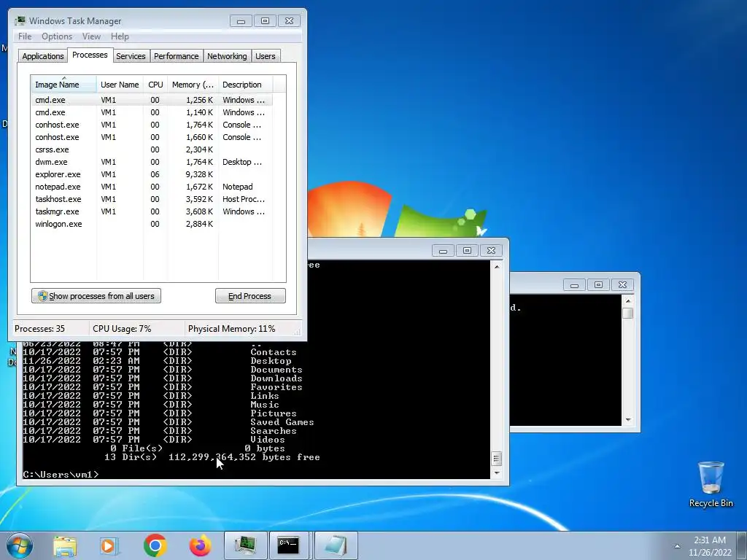Click the C:\Users\vm1> prompt line

(61, 474)
